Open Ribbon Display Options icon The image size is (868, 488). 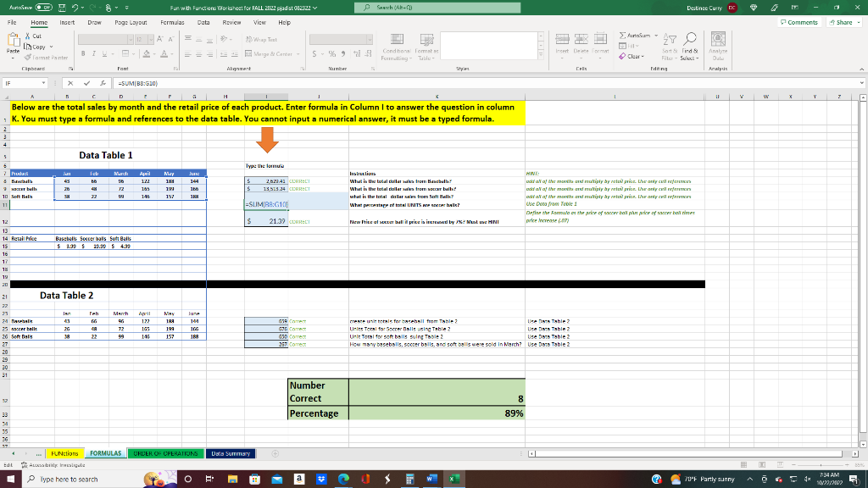tap(794, 8)
